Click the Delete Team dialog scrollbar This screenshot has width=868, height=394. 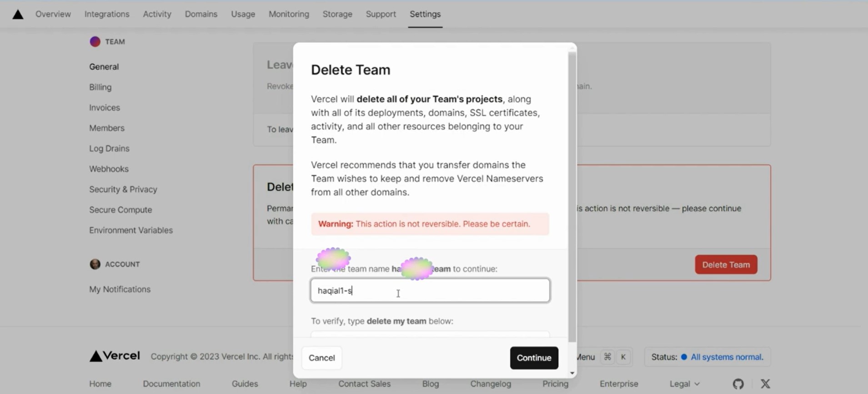(572, 197)
